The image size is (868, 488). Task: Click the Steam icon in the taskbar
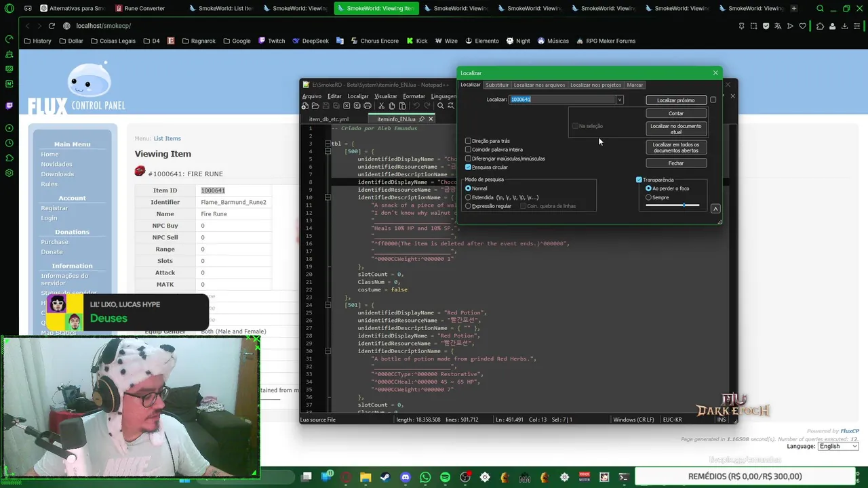pos(386,477)
